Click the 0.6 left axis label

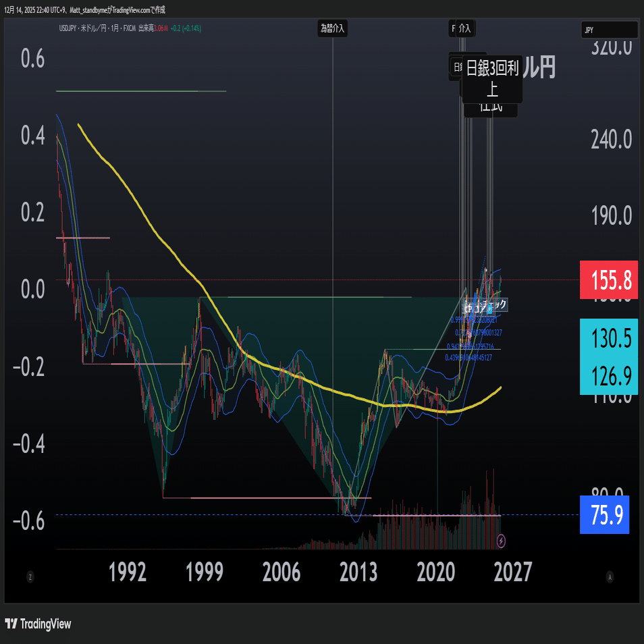click(33, 59)
